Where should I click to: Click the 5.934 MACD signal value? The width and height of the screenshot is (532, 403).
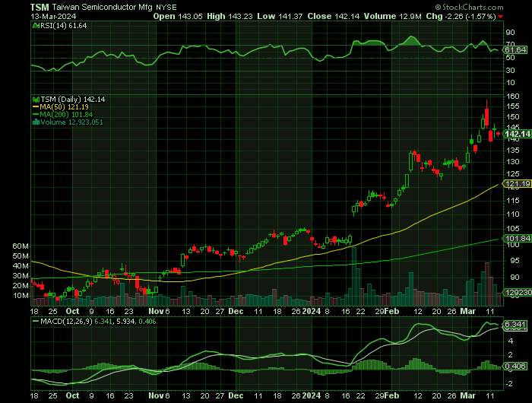[125, 321]
